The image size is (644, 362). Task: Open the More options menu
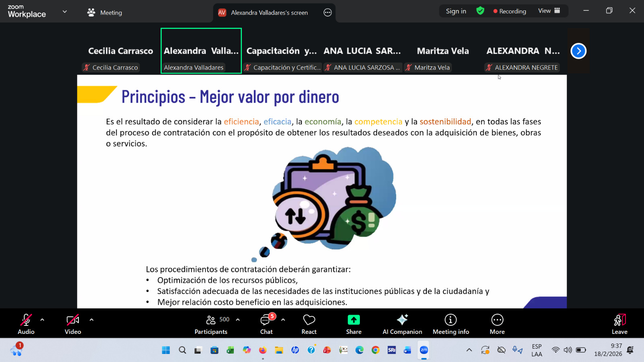[x=497, y=324]
